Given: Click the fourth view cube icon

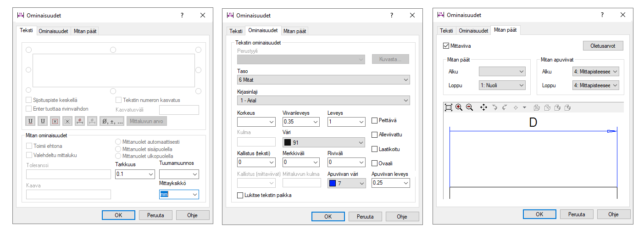Looking at the screenshot, I should click(567, 107).
